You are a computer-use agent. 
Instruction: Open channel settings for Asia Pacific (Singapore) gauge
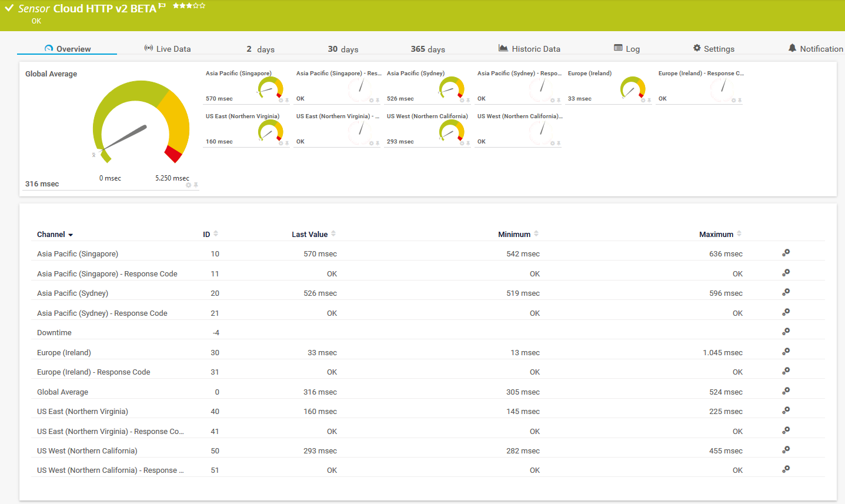[x=281, y=101]
